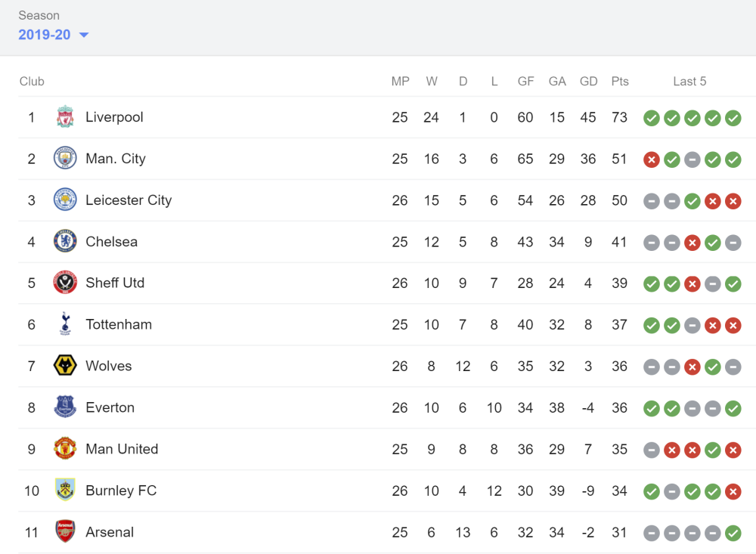The image size is (756, 554).
Task: Click Arsenal's green win icon in Last 5
Action: tap(733, 533)
